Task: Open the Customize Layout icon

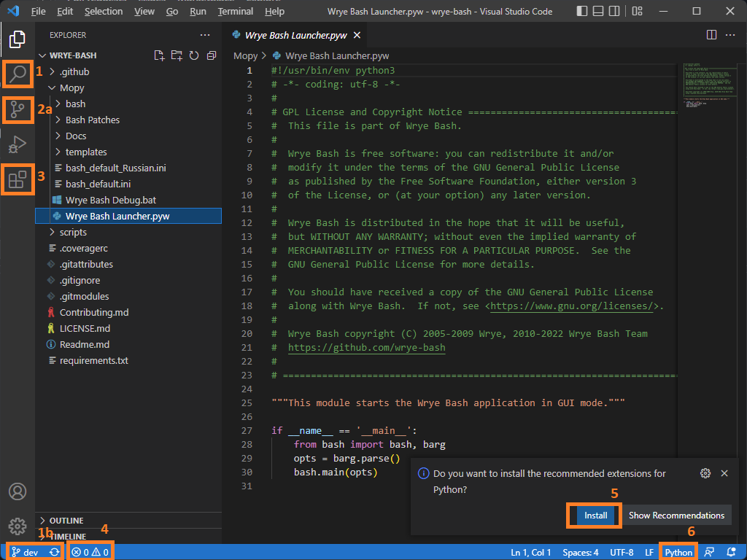Action: (x=637, y=11)
